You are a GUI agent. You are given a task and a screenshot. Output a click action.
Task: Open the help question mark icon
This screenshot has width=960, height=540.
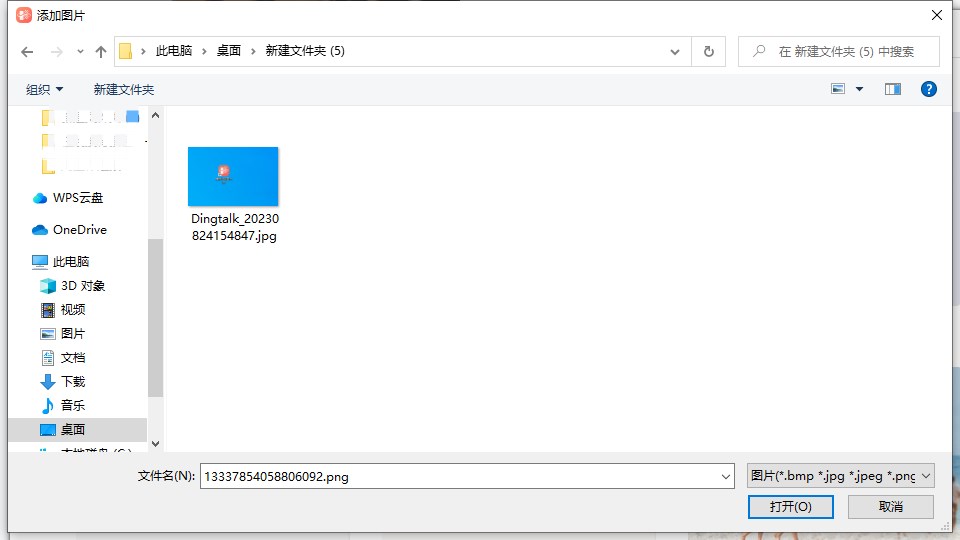coord(928,89)
